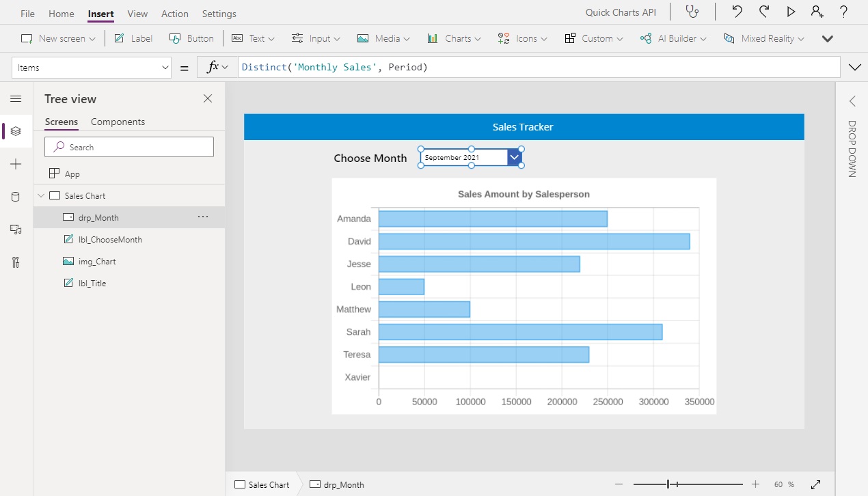The image size is (868, 496).
Task: Open the Tree view pane from the left rail
Action: tap(15, 131)
